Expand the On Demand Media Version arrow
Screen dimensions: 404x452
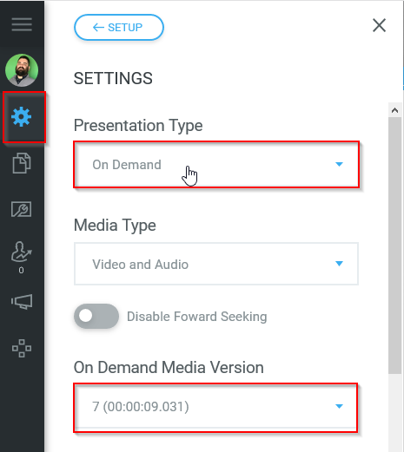click(339, 406)
